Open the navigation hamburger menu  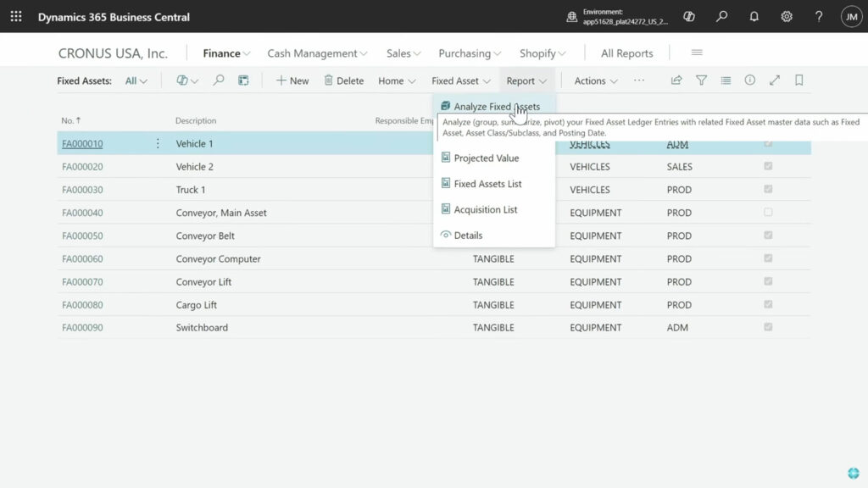click(697, 53)
